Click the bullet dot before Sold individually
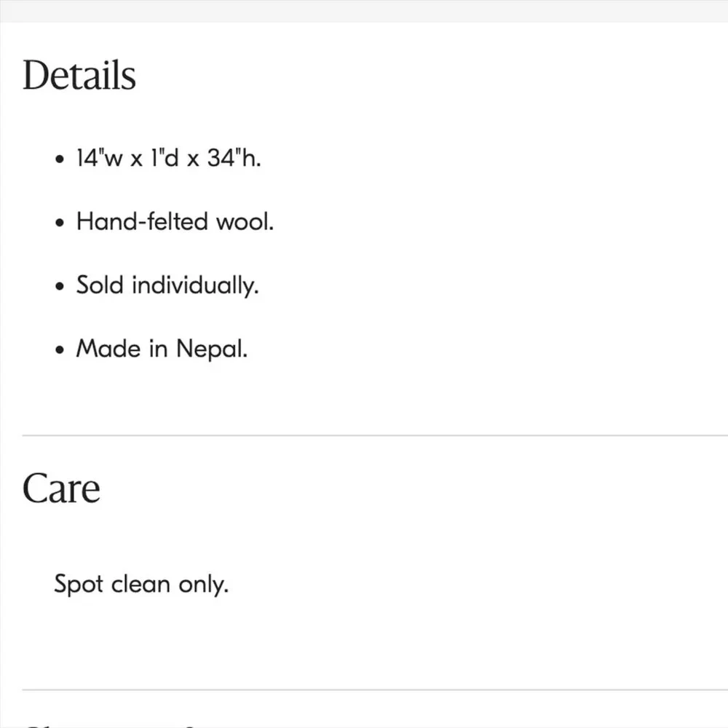 [x=60, y=286]
